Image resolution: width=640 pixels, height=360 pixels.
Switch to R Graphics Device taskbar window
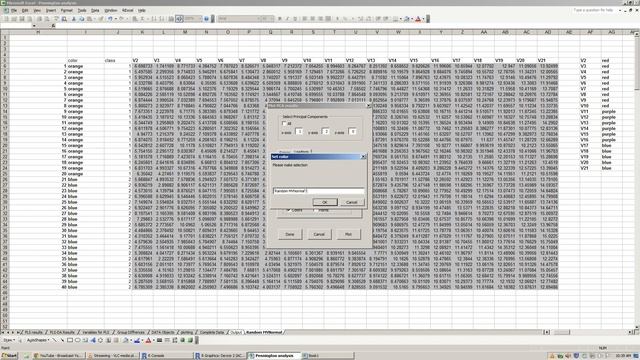click(219, 356)
